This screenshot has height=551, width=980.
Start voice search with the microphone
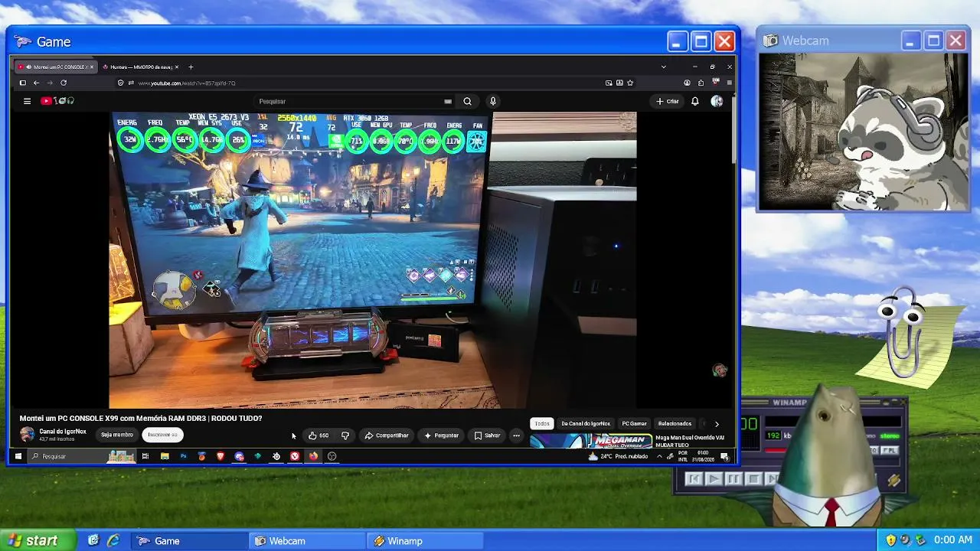click(x=493, y=101)
